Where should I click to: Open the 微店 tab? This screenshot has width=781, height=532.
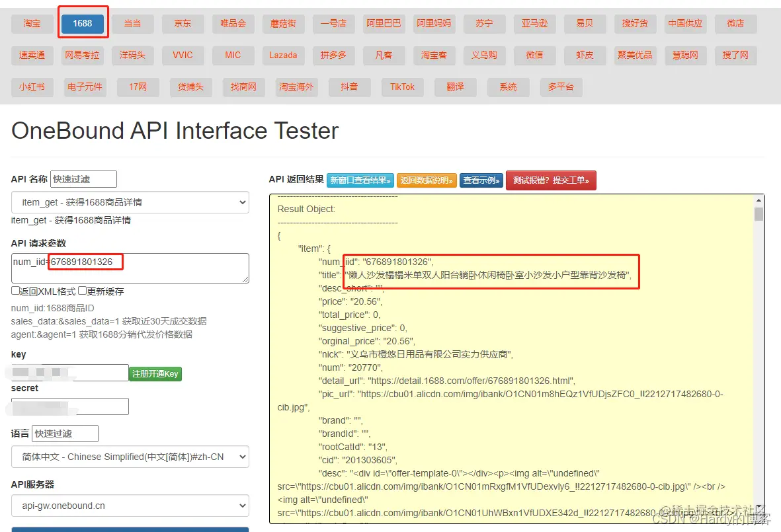point(735,23)
